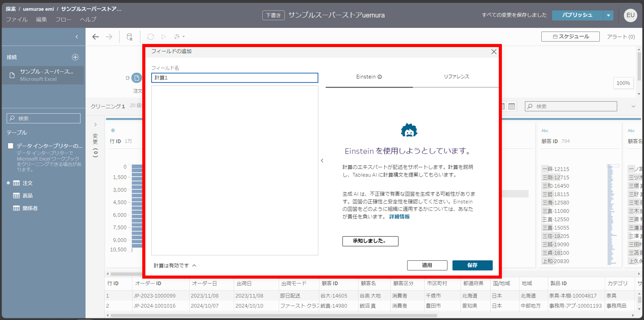
Task: Click the スケジュール button
Action: pyautogui.click(x=570, y=37)
